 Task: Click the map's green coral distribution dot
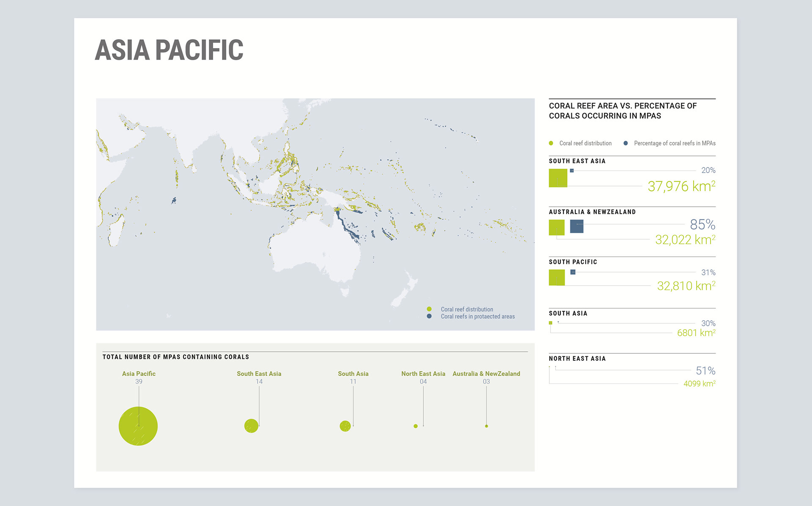429,309
